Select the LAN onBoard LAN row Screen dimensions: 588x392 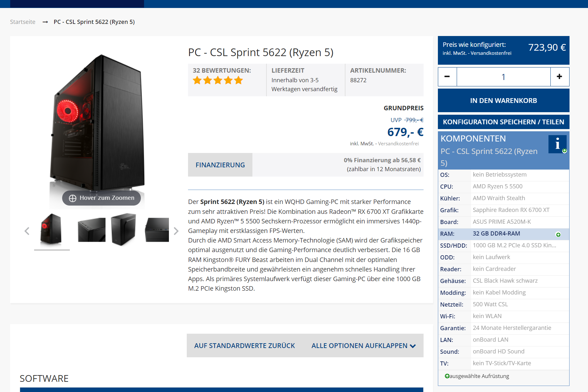click(504, 340)
